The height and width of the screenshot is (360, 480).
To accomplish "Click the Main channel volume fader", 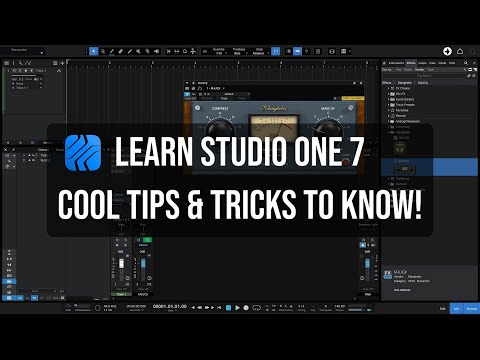I will (x=367, y=263).
